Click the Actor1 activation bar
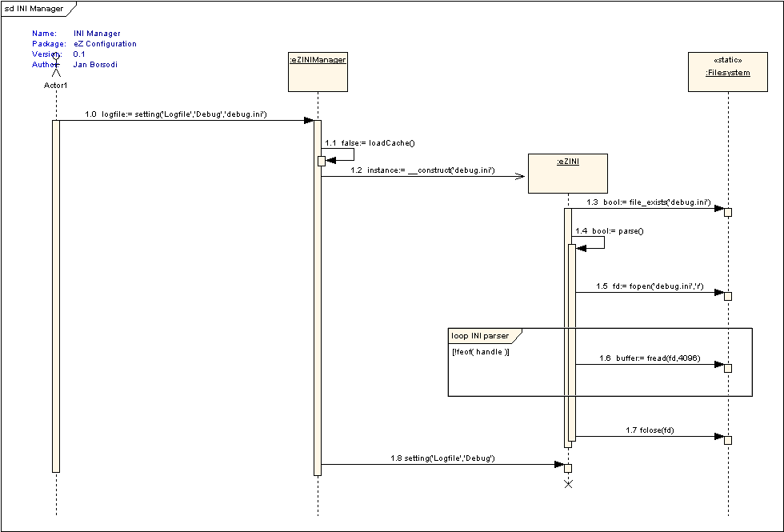The image size is (784, 532). (x=56, y=296)
